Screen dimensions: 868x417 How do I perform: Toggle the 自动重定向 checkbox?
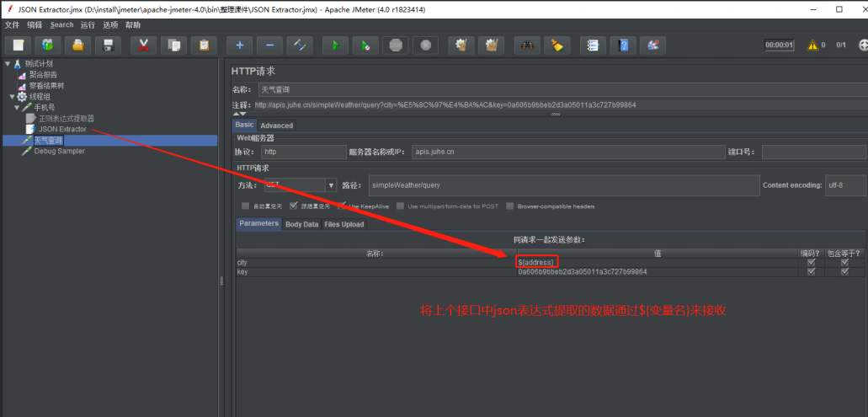coord(245,206)
